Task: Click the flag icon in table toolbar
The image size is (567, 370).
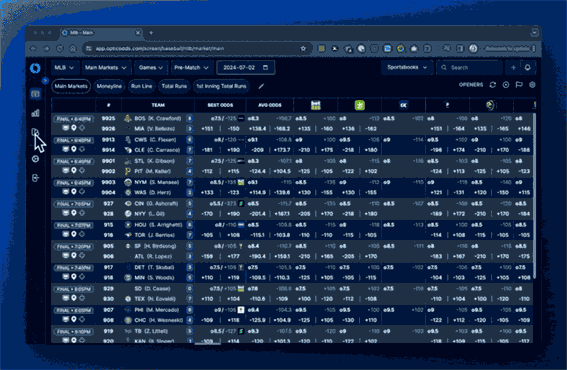Action: (519, 85)
